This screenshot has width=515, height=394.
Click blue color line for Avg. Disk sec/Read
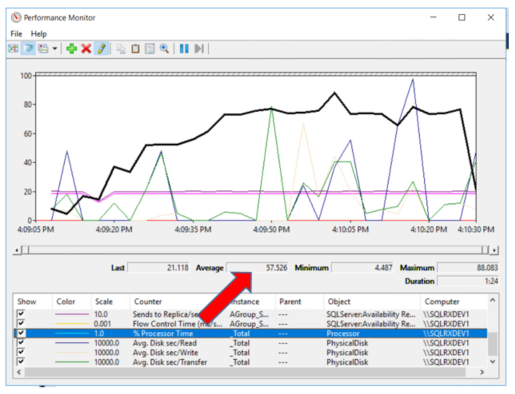72,343
